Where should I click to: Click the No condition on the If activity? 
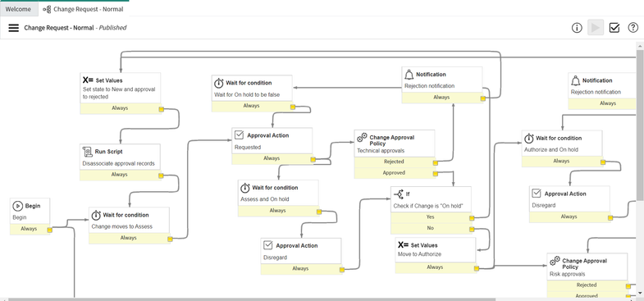click(430, 228)
